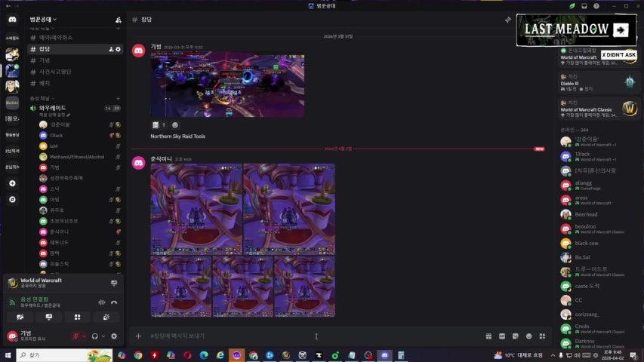Toggle headphone deafen button
This screenshot has height=362, width=644.
point(95,336)
